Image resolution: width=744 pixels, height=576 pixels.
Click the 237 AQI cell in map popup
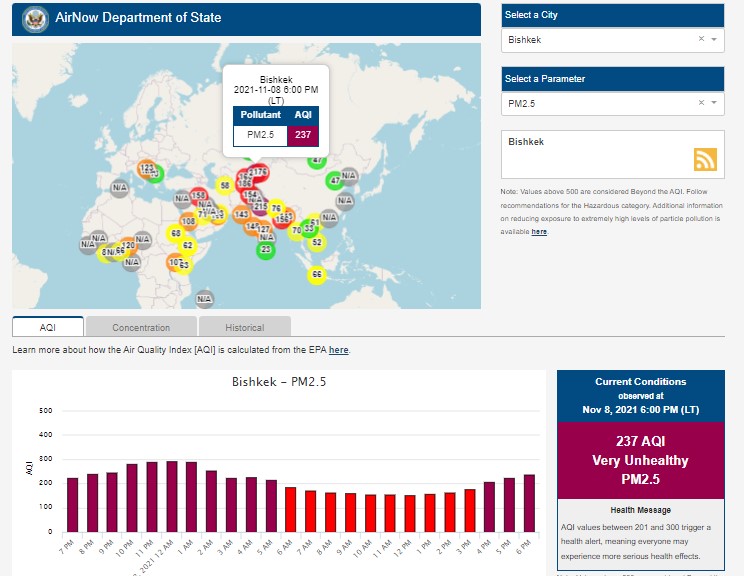pyautogui.click(x=303, y=136)
